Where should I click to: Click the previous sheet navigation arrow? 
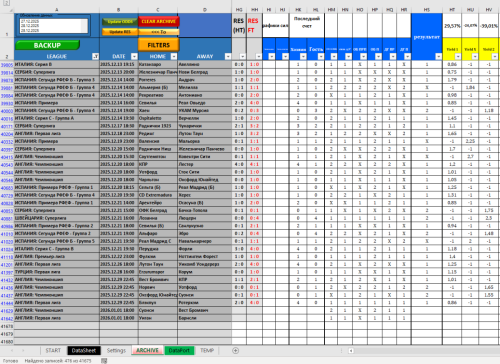pyautogui.click(x=12, y=350)
